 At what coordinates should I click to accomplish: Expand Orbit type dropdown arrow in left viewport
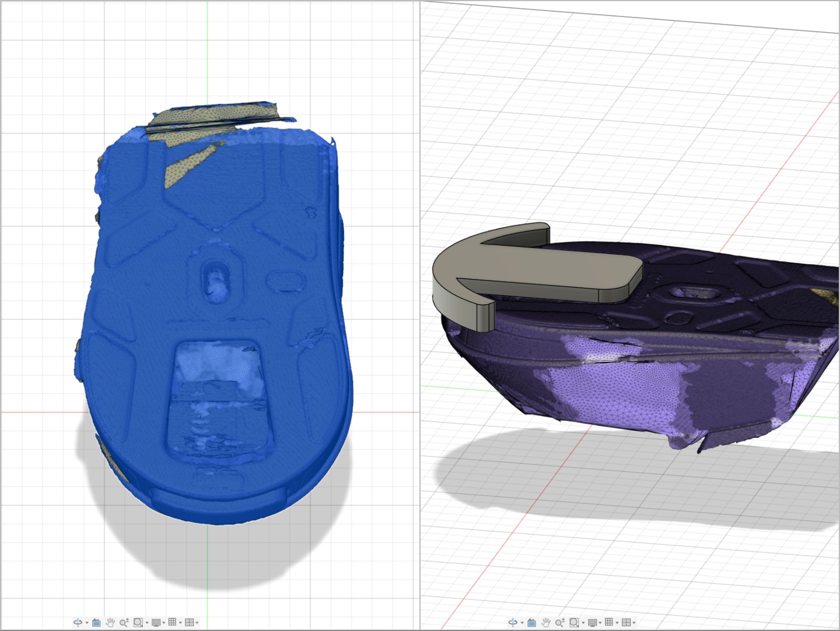click(87, 623)
